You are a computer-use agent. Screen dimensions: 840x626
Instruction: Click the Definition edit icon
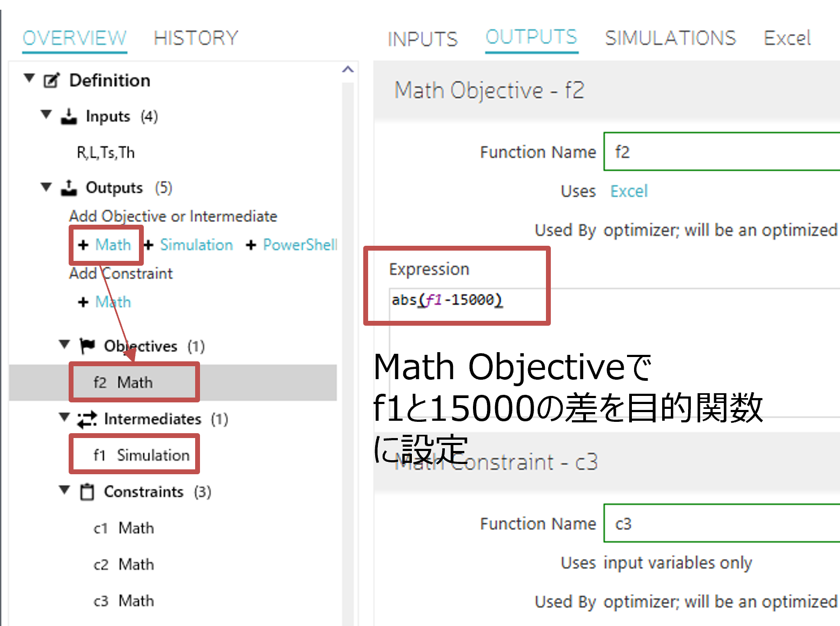pos(51,80)
